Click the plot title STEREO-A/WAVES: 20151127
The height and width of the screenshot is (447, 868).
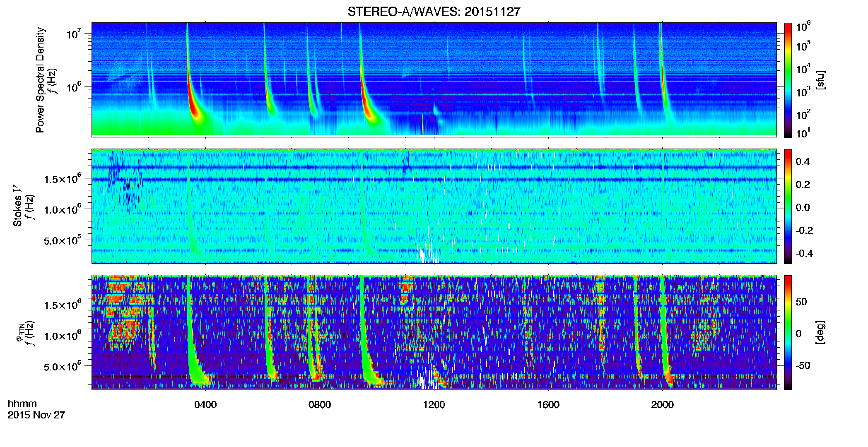point(434,12)
